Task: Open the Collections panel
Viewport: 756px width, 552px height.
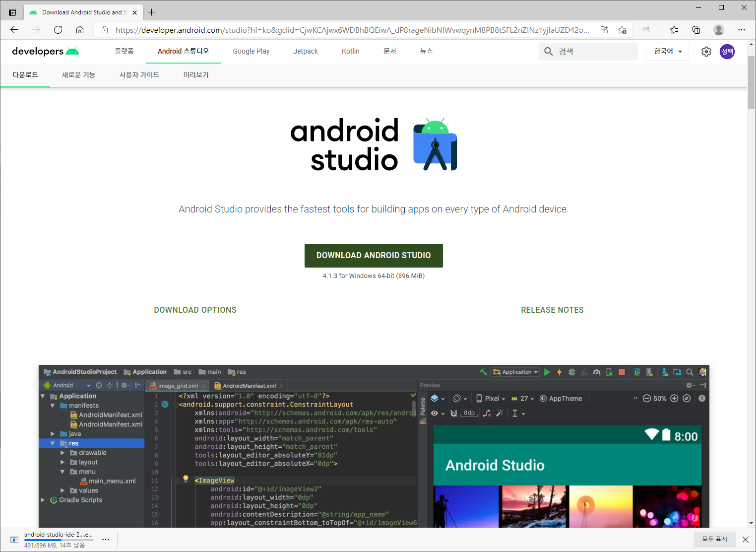Action: 696,30
